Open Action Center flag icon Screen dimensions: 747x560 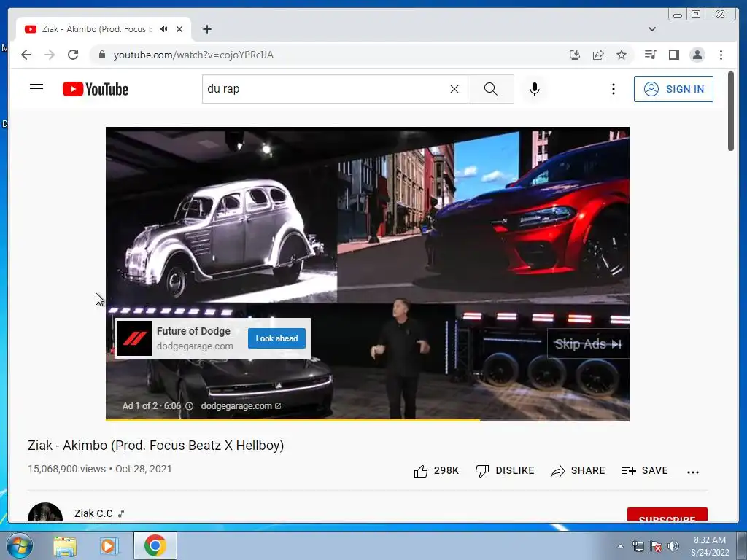(x=656, y=546)
